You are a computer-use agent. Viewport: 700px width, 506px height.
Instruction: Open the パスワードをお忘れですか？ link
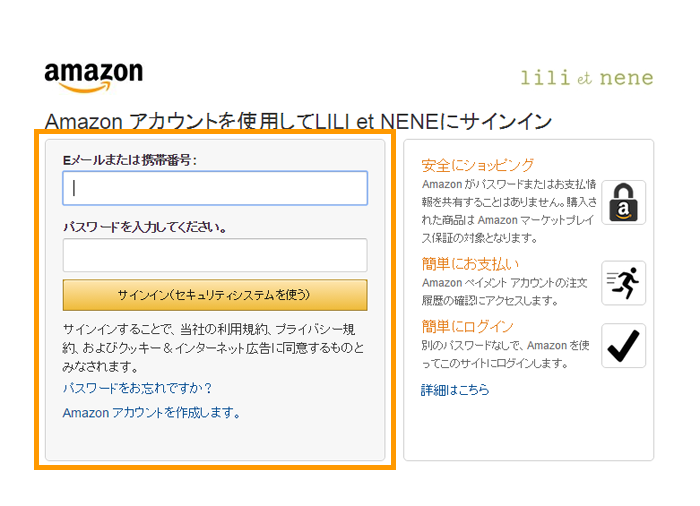[x=137, y=388]
